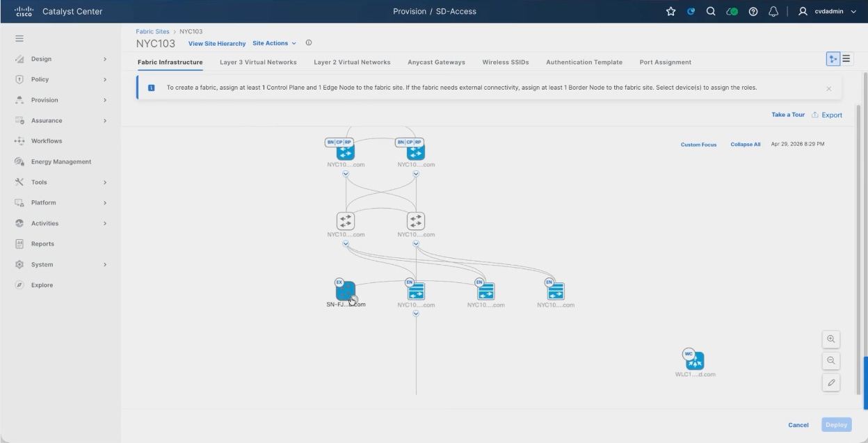The height and width of the screenshot is (443, 868).
Task: Select the left BN CP RP border node
Action: pyautogui.click(x=346, y=151)
